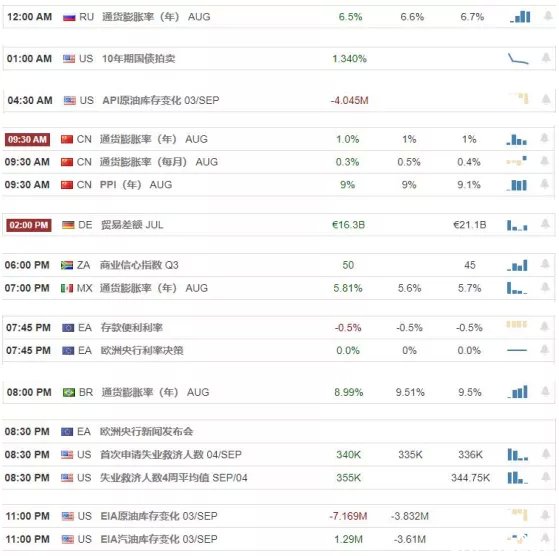Open EA 存款便利利率 event
This screenshot has height=556, width=559.
(x=132, y=327)
